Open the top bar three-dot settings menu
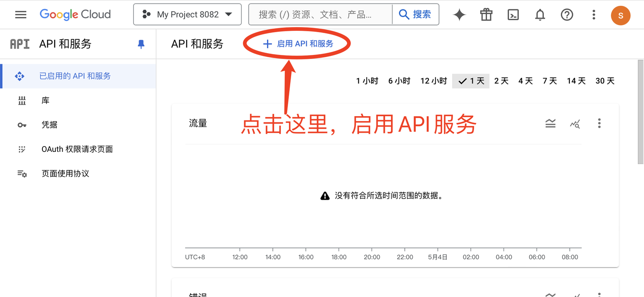 tap(593, 15)
